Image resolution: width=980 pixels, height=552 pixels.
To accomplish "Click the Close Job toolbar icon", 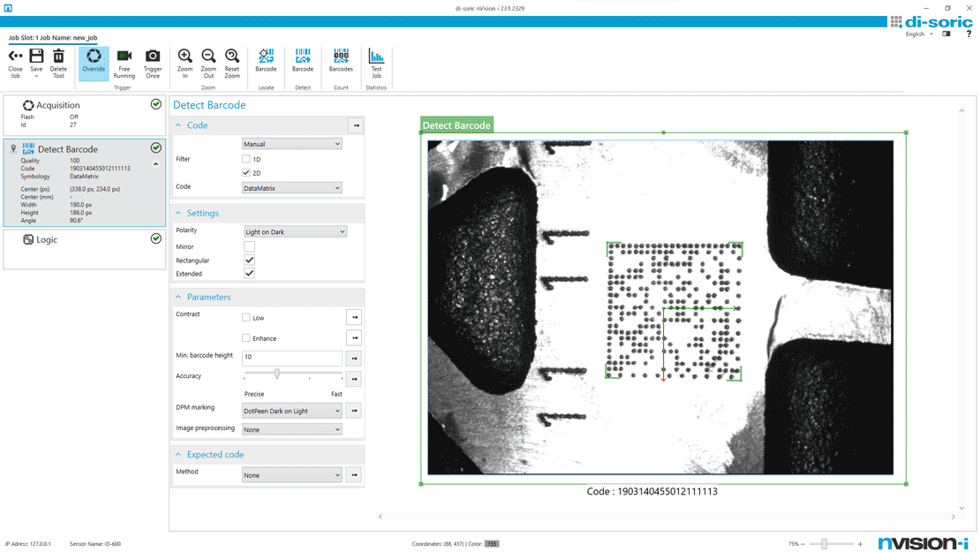I will click(15, 57).
